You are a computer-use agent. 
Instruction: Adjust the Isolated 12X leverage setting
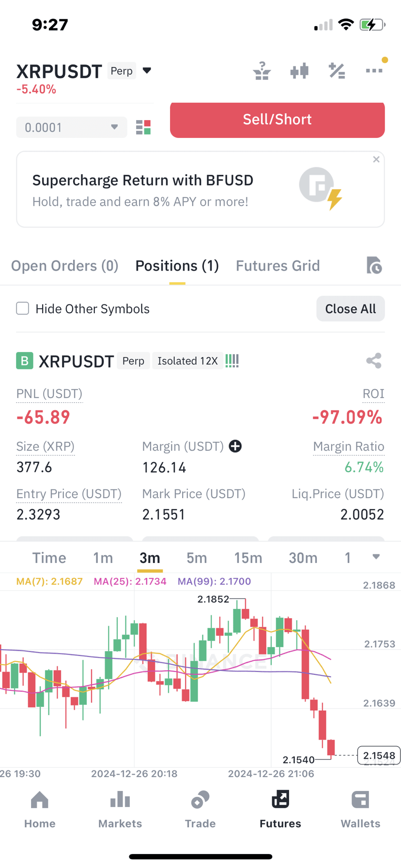coord(188,361)
